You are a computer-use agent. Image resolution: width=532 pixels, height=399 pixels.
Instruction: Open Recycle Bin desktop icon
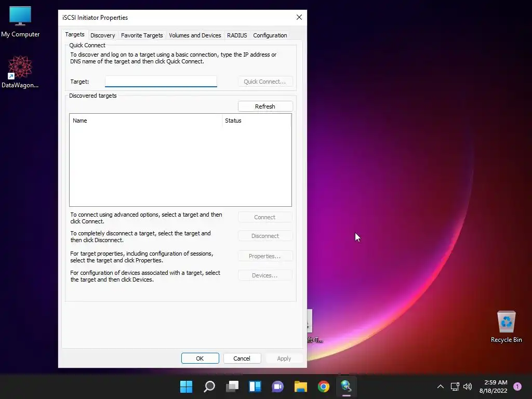(506, 327)
